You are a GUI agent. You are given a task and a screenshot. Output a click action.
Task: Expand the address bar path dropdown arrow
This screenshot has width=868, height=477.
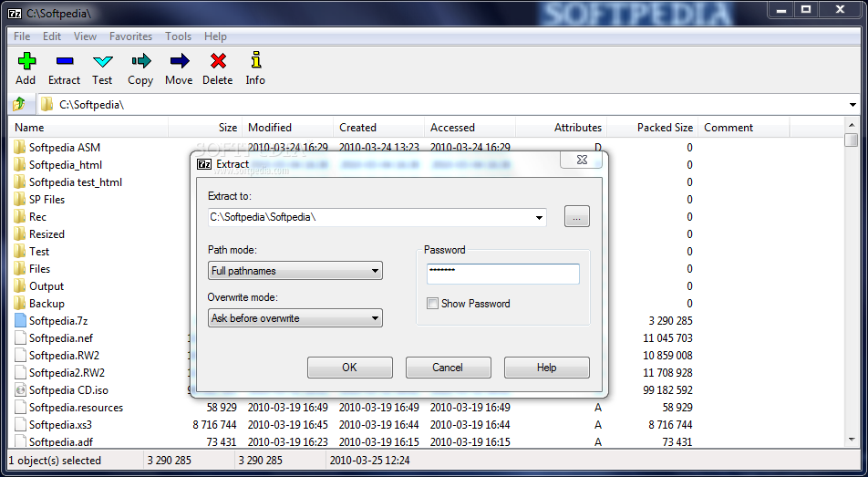(852, 104)
